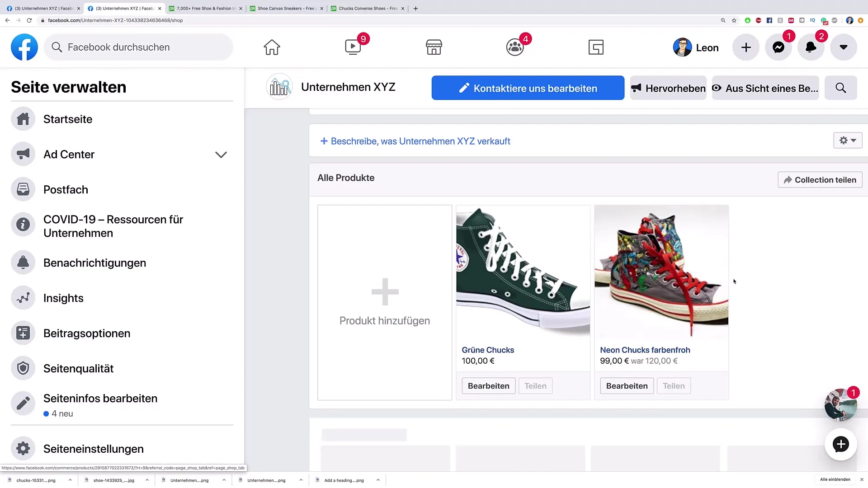Click the Neon Chucks thumbnail image
Image resolution: width=868 pixels, height=488 pixels.
pyautogui.click(x=661, y=272)
